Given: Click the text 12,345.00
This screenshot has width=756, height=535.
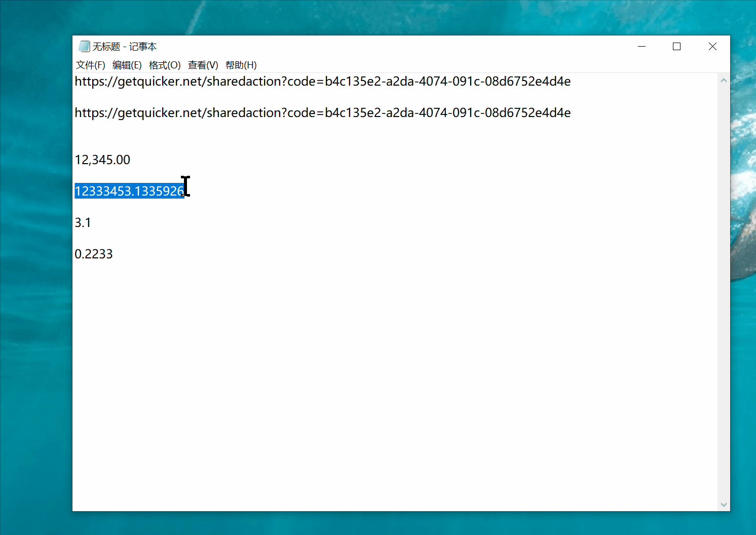Looking at the screenshot, I should click(102, 160).
